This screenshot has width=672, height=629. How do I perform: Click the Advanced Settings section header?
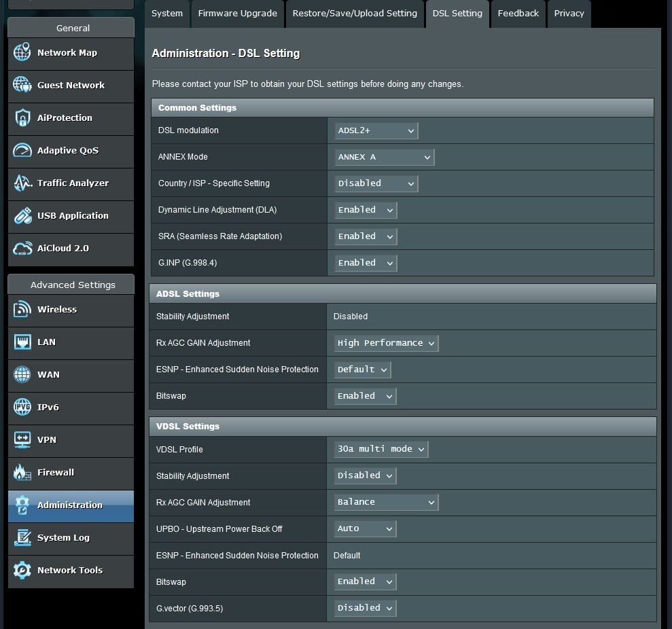[71, 285]
